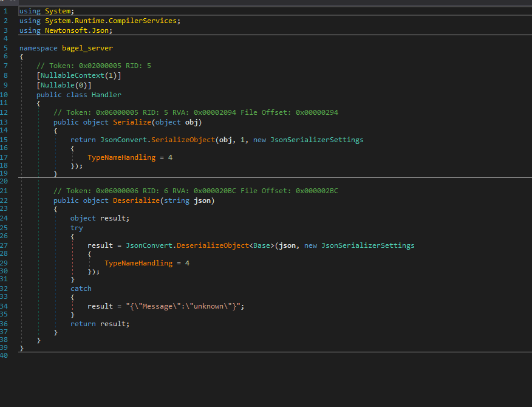Click the Newtonsoft.Json using reference
This screenshot has width=532, height=407.
tap(77, 30)
